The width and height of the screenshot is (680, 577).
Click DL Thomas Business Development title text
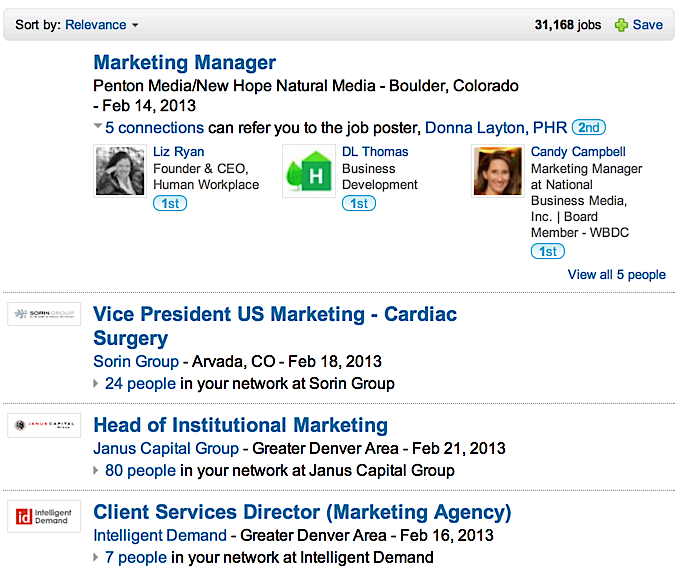(x=380, y=177)
